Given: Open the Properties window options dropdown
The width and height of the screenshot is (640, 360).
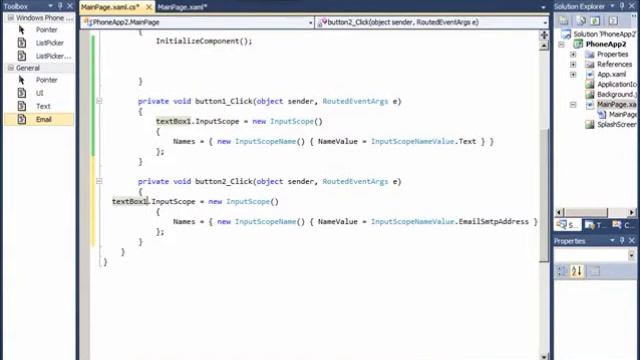Looking at the screenshot, I should pos(612,241).
